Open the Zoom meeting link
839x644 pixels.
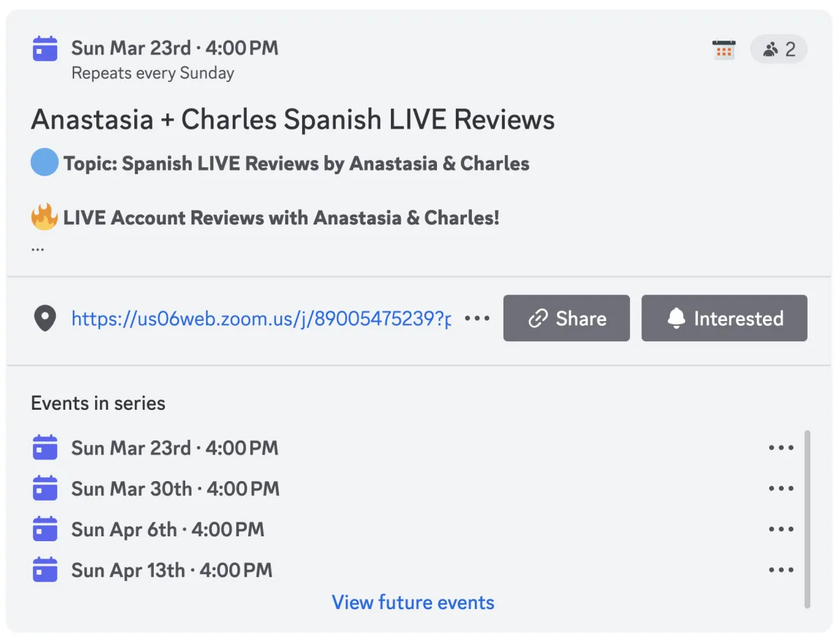click(261, 319)
